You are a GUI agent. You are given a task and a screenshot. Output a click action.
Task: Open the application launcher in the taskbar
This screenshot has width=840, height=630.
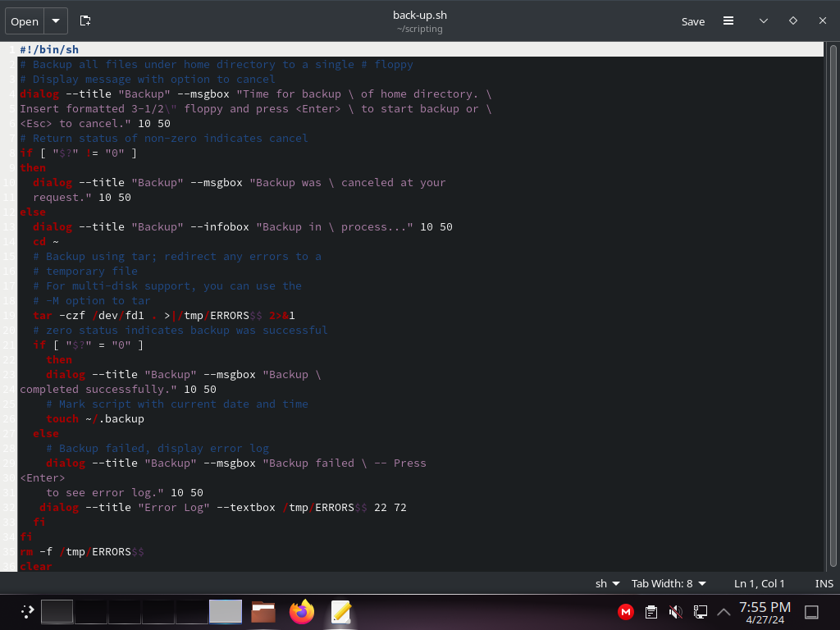pyautogui.click(x=27, y=612)
